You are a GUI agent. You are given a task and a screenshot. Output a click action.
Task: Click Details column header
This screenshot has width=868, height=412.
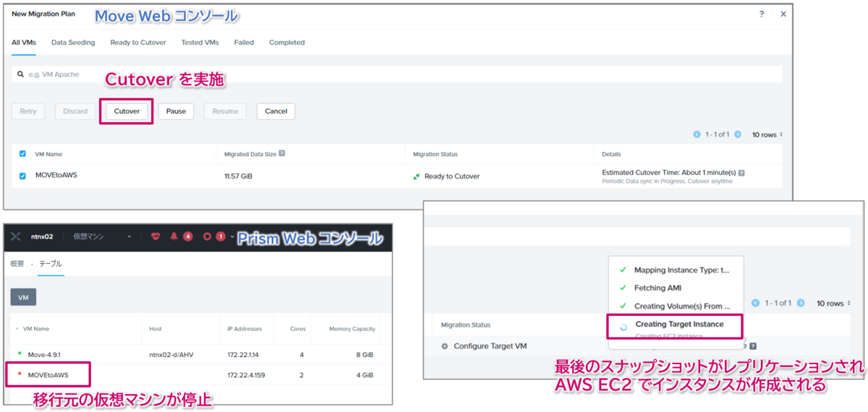[611, 154]
